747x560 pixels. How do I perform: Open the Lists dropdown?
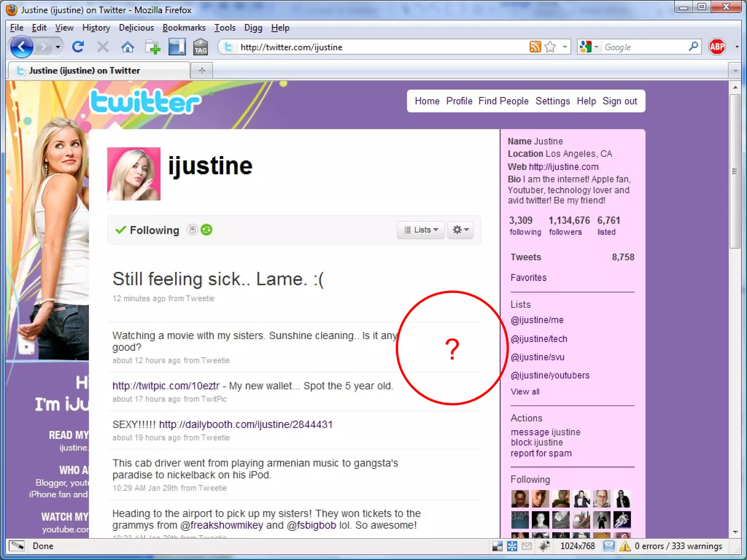click(421, 230)
